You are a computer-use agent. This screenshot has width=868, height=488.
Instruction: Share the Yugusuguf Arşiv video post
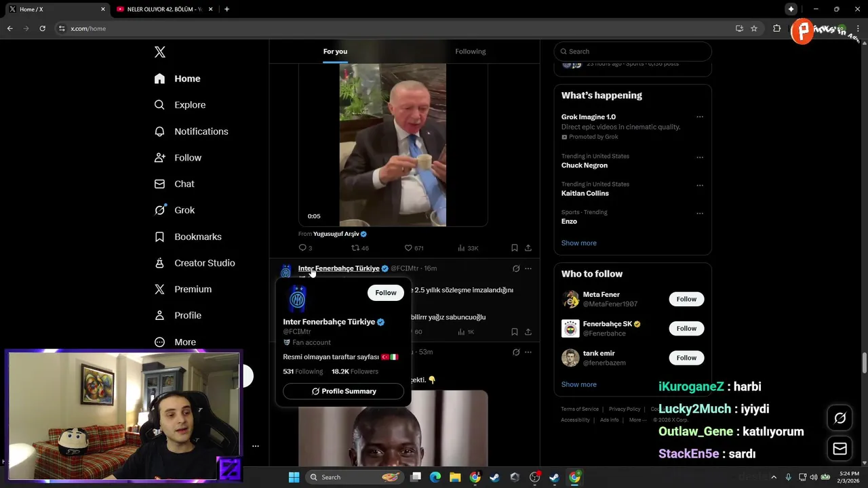click(x=528, y=248)
